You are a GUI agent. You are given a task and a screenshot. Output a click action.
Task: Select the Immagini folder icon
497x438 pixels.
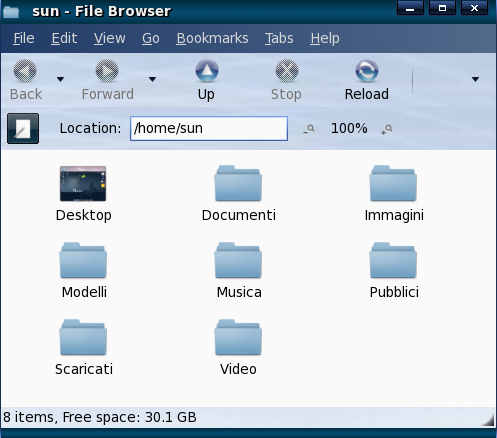coord(393,183)
